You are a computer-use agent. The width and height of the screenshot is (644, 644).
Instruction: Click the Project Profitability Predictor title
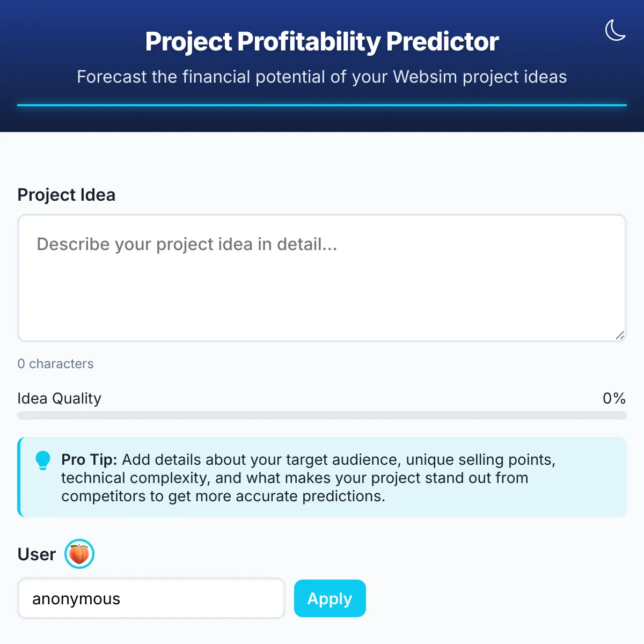321,41
